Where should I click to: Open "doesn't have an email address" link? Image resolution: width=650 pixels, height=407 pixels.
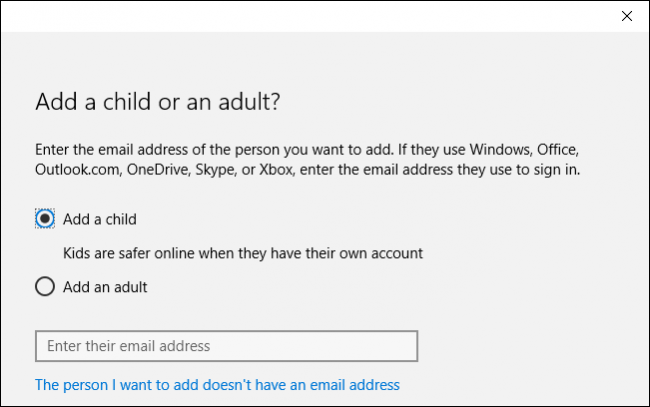point(217,384)
